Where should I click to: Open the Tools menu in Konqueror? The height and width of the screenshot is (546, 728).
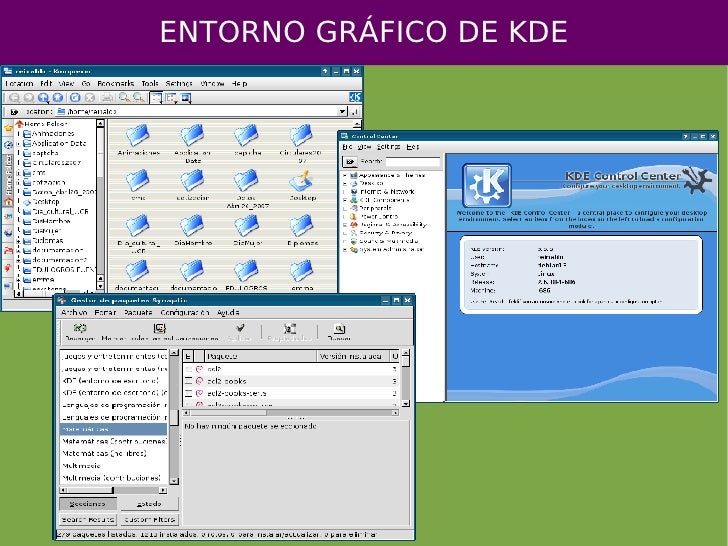pos(150,84)
